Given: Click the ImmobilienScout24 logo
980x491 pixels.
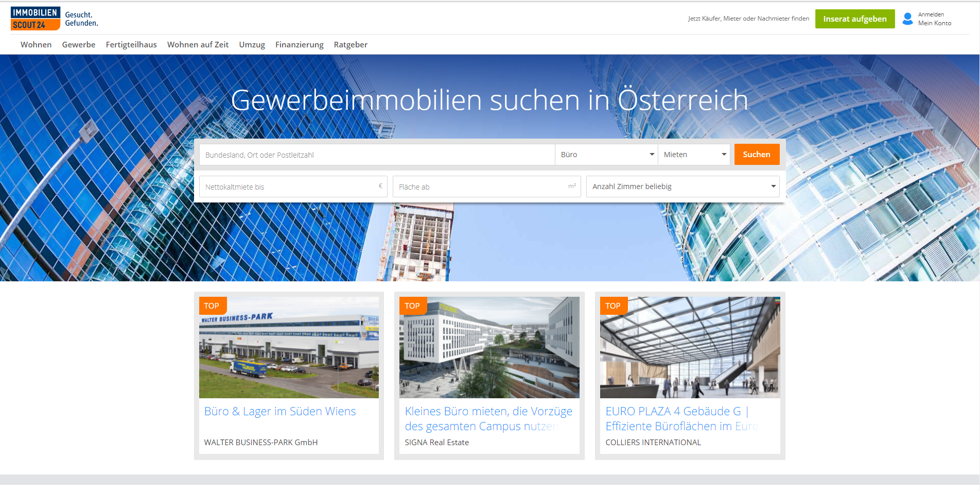Looking at the screenshot, I should tap(36, 19).
